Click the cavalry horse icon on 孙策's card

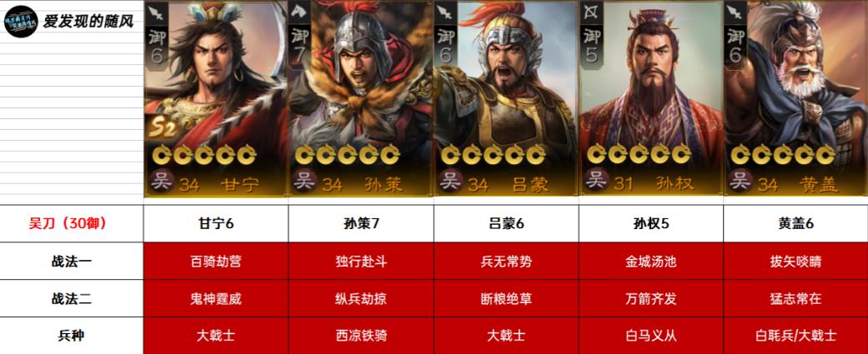tap(299, 11)
